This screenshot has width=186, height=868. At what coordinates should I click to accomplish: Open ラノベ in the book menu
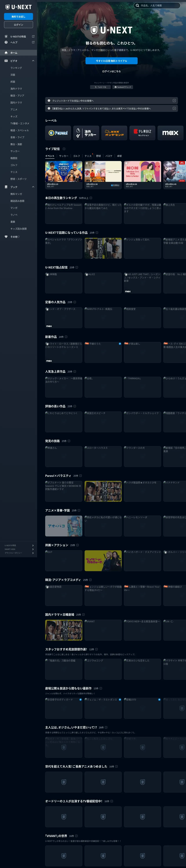coord(14,215)
